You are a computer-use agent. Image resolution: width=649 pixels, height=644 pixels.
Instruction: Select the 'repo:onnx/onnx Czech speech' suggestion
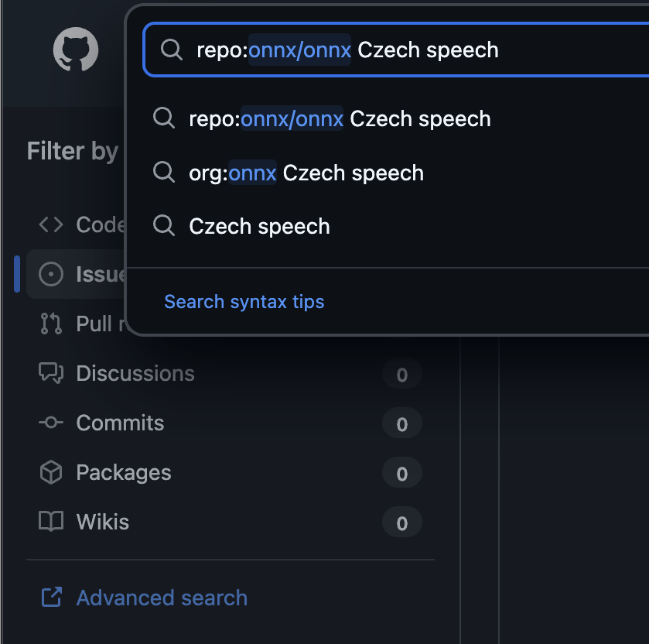tap(340, 118)
